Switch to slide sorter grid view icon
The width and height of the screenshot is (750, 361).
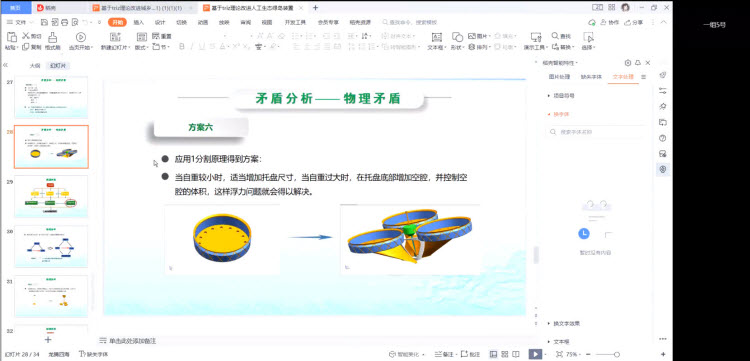click(x=505, y=354)
